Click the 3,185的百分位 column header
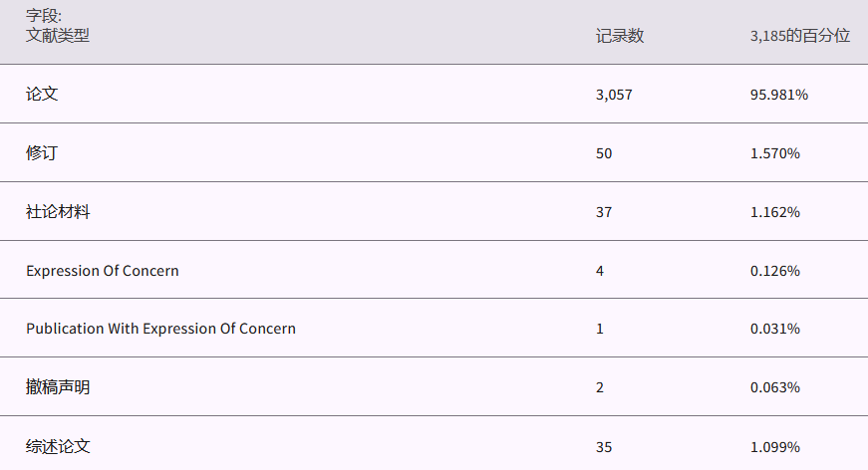Image resolution: width=868 pixels, height=470 pixels. tap(799, 36)
